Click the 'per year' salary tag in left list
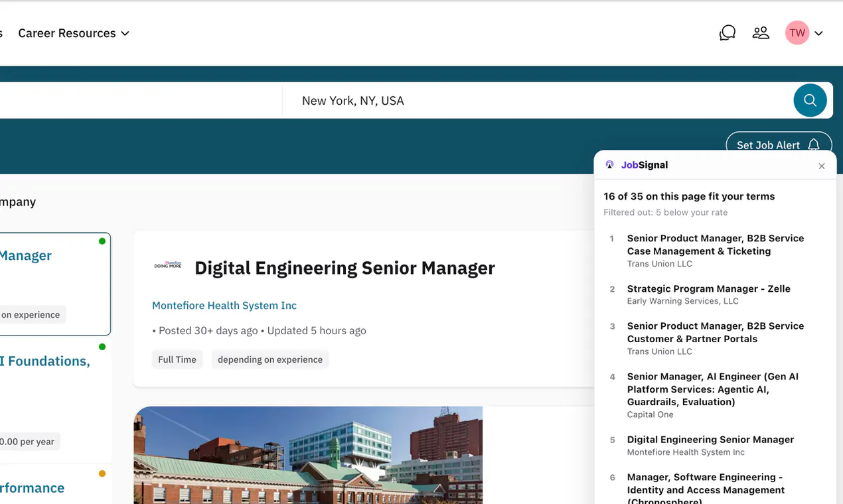843x504 pixels. point(30,442)
